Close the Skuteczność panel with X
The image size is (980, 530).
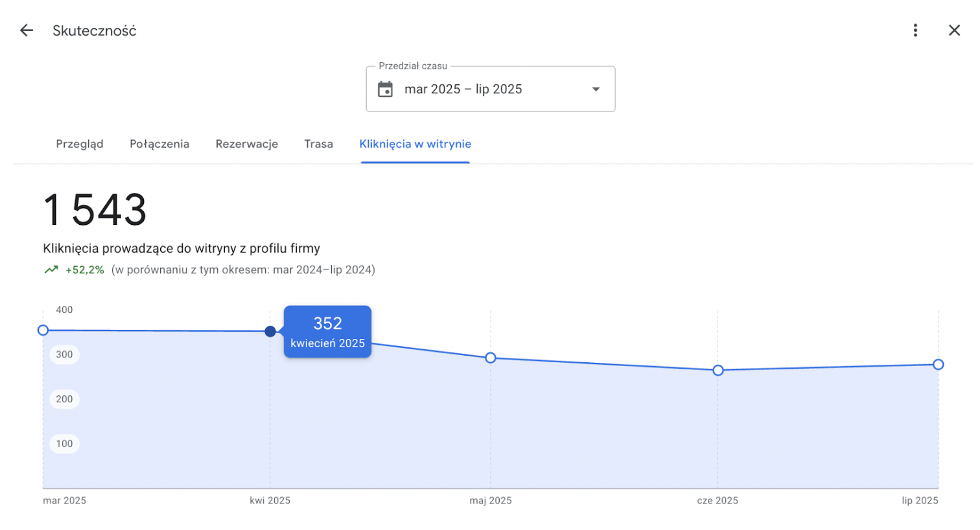tap(954, 30)
